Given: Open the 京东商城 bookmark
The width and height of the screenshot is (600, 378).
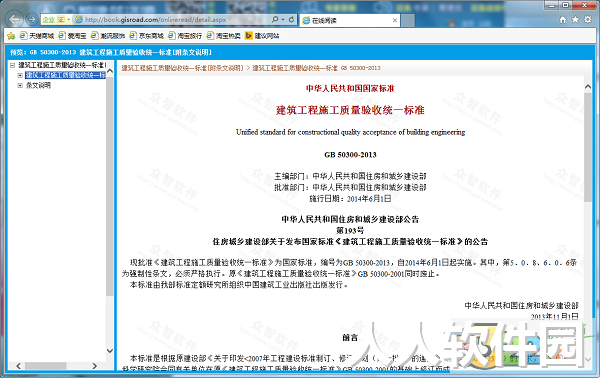Looking at the screenshot, I should pyautogui.click(x=147, y=36).
